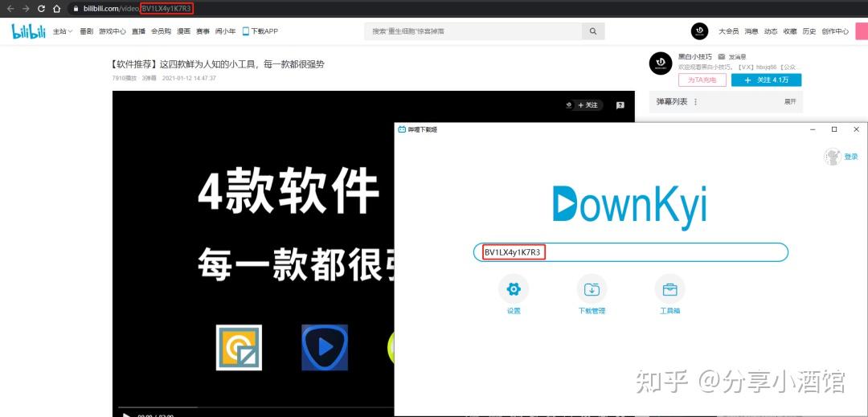Click 发消息 envelope next to uploader
Image resolution: width=868 pixels, height=417 pixels.
(x=732, y=56)
